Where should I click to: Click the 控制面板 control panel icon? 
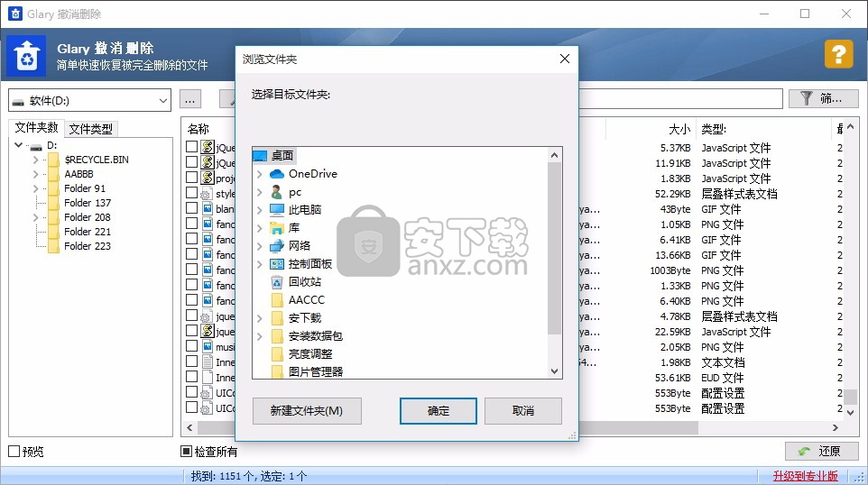point(277,264)
